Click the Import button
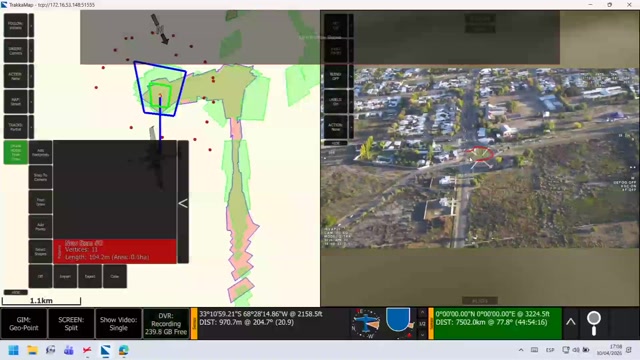 point(65,276)
